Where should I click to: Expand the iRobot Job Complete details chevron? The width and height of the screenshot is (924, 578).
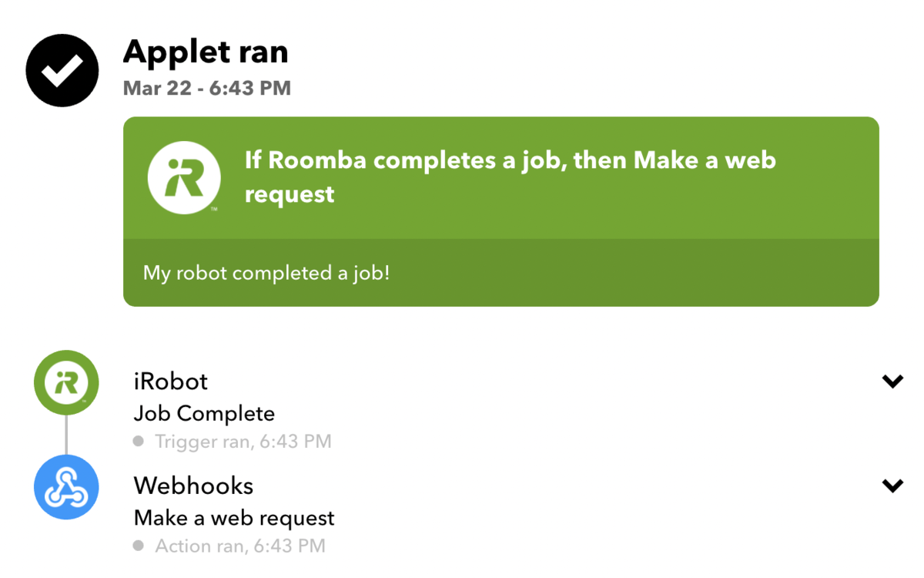pos(892,381)
